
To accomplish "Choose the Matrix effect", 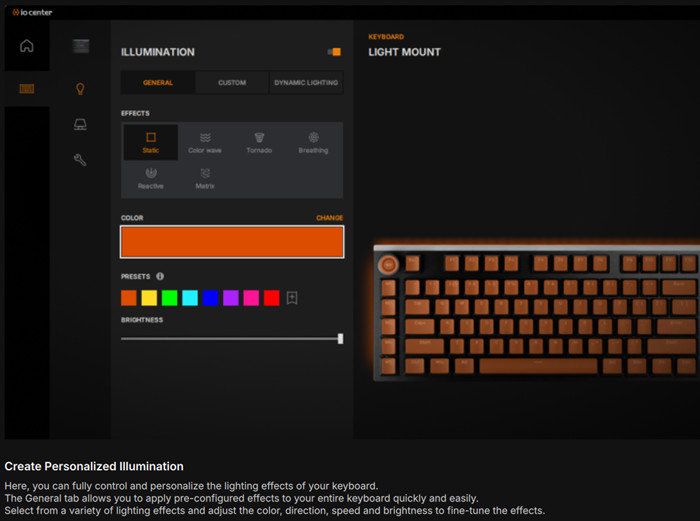I will tap(205, 178).
